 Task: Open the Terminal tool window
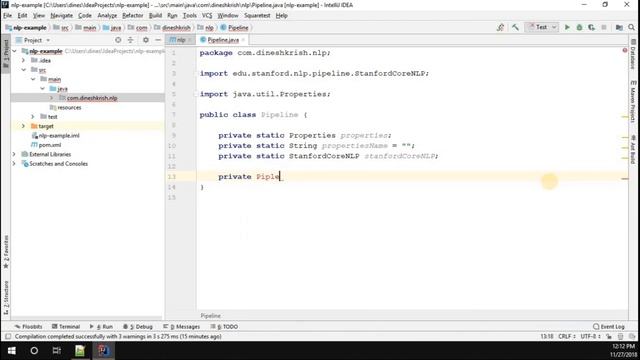tap(66, 327)
